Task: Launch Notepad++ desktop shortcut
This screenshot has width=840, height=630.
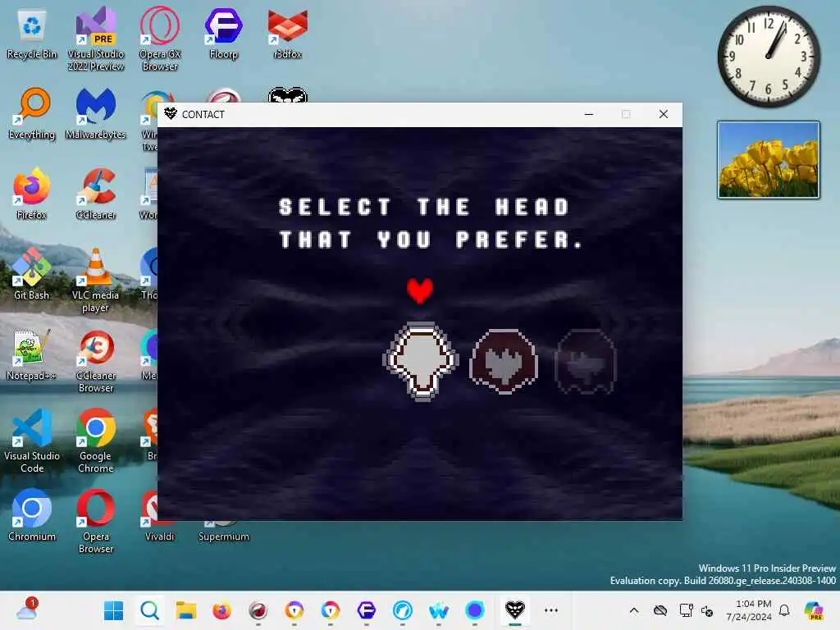Action: 32,354
